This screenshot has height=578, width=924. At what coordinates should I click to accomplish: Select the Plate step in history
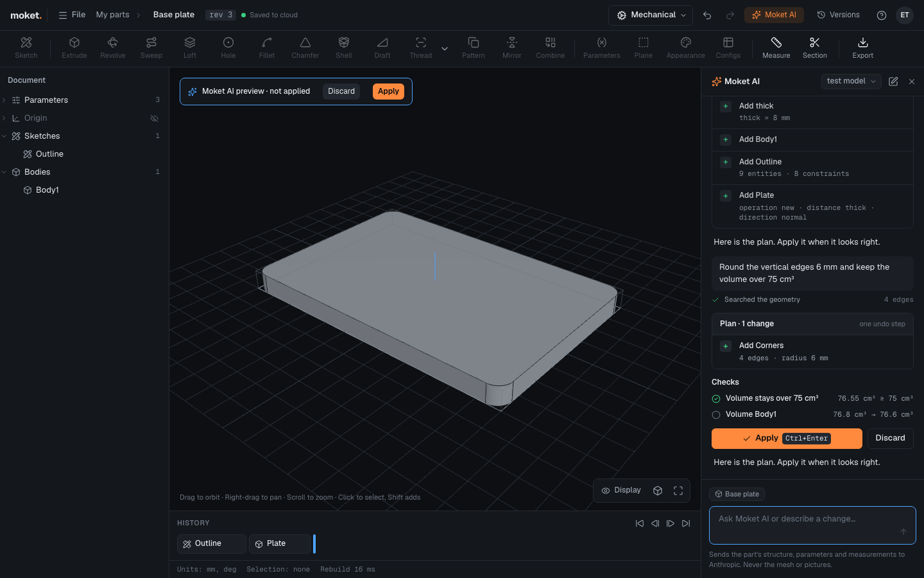280,544
